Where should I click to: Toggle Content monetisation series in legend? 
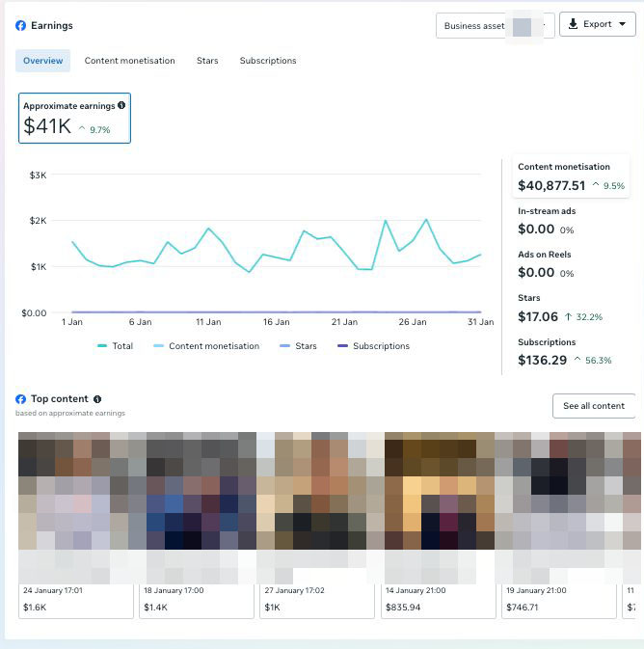[x=206, y=346]
